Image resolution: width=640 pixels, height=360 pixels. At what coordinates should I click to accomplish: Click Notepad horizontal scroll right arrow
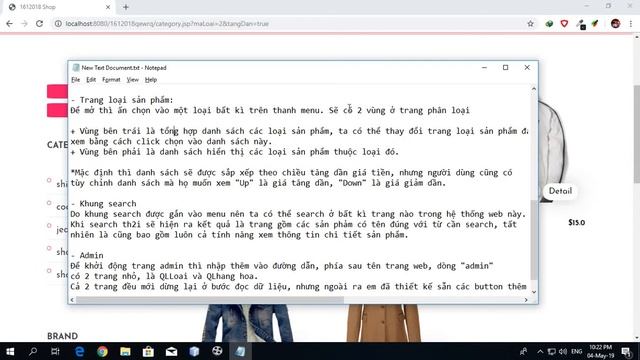(x=526, y=300)
